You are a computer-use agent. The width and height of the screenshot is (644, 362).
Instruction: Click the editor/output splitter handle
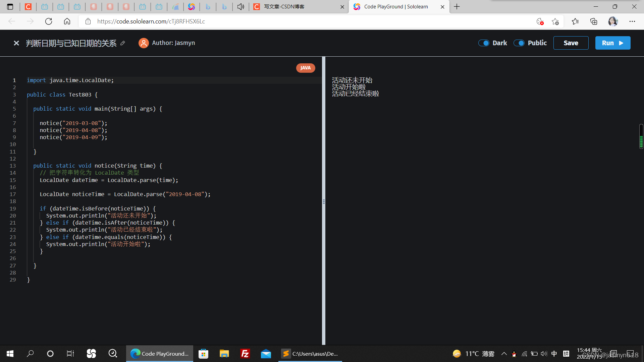click(324, 201)
